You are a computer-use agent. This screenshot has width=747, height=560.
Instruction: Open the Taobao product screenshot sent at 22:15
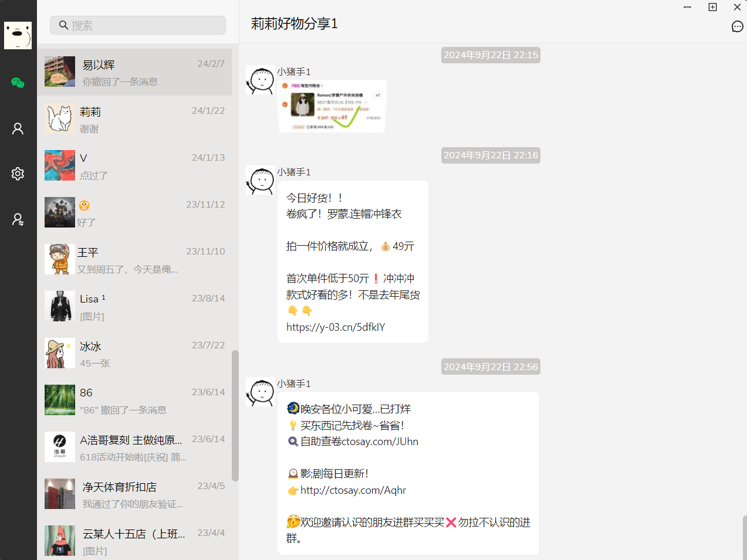click(x=332, y=106)
